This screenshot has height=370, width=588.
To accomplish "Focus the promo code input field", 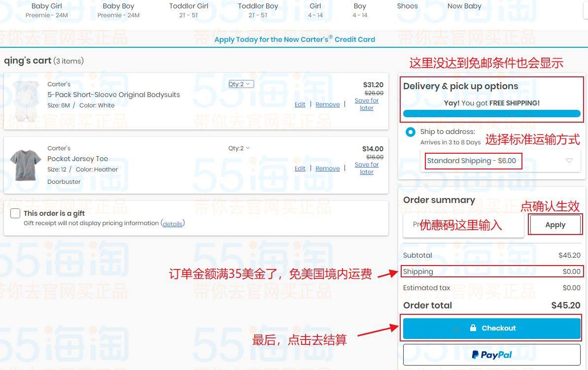I will tap(463, 225).
